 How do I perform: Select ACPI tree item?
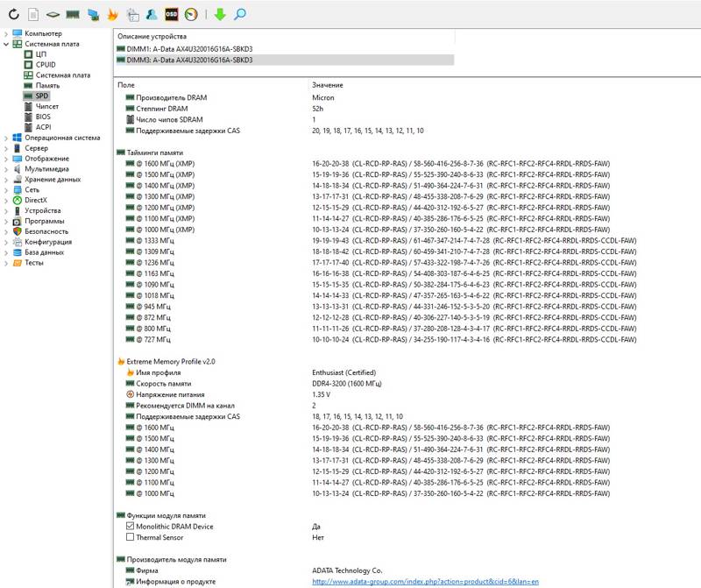click(x=43, y=127)
